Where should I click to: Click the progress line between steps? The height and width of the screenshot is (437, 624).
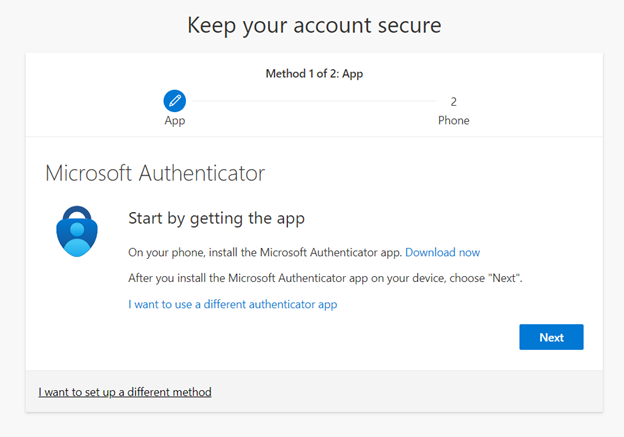(314, 101)
